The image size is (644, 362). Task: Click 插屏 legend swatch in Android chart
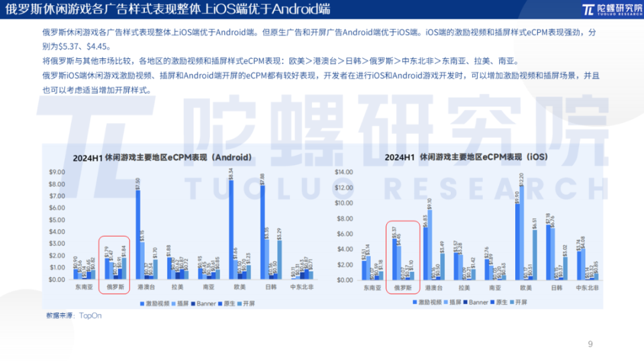point(174,304)
